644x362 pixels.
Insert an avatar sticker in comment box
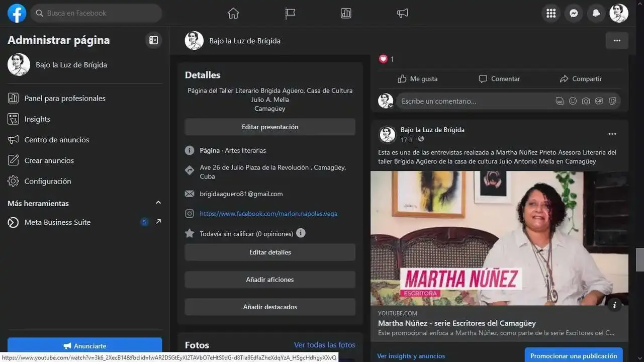pyautogui.click(x=560, y=101)
